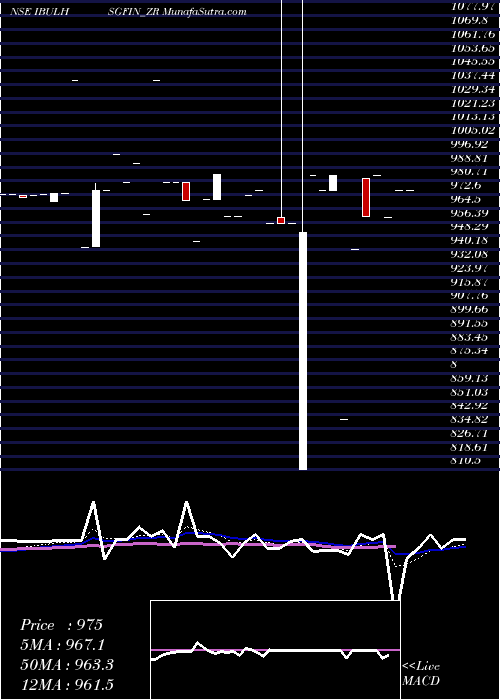Select the 915.87 axis label

coord(470,282)
